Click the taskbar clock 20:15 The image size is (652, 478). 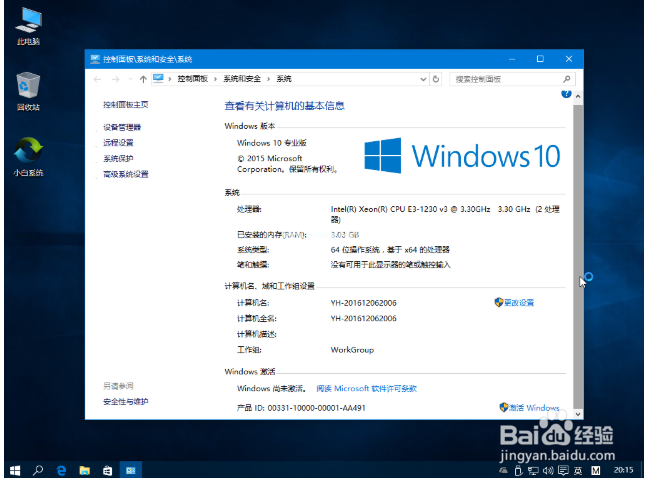coord(623,470)
